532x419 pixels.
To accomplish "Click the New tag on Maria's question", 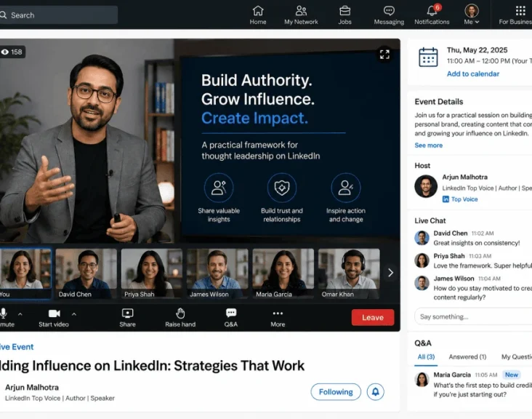I will (x=512, y=375).
